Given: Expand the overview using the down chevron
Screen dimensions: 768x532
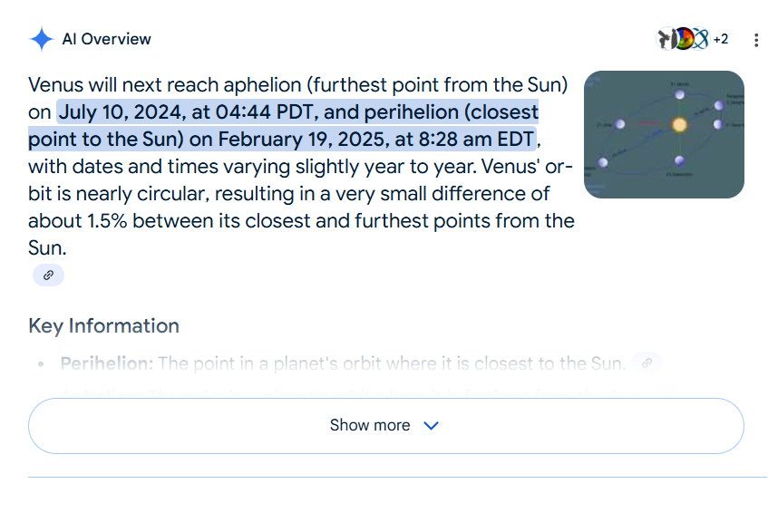Looking at the screenshot, I should click(x=432, y=426).
